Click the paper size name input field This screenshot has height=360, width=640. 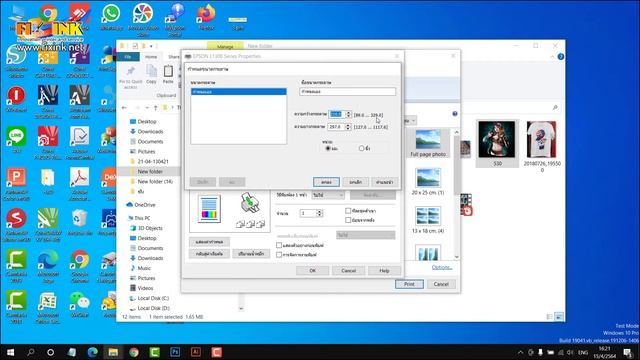(347, 92)
